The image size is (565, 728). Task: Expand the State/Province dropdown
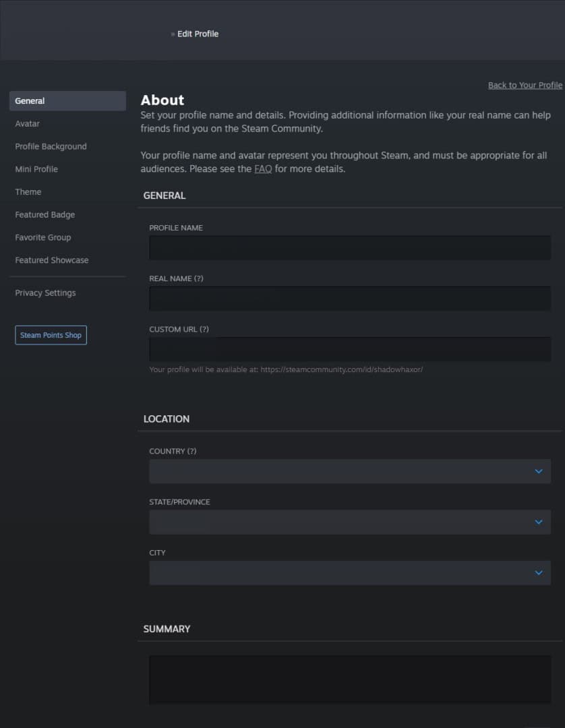point(350,522)
